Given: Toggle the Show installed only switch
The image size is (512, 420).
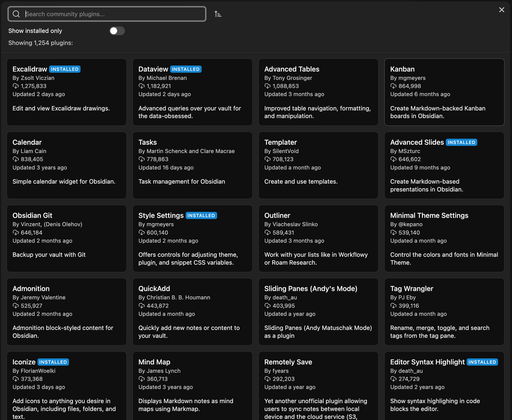Looking at the screenshot, I should point(117,31).
